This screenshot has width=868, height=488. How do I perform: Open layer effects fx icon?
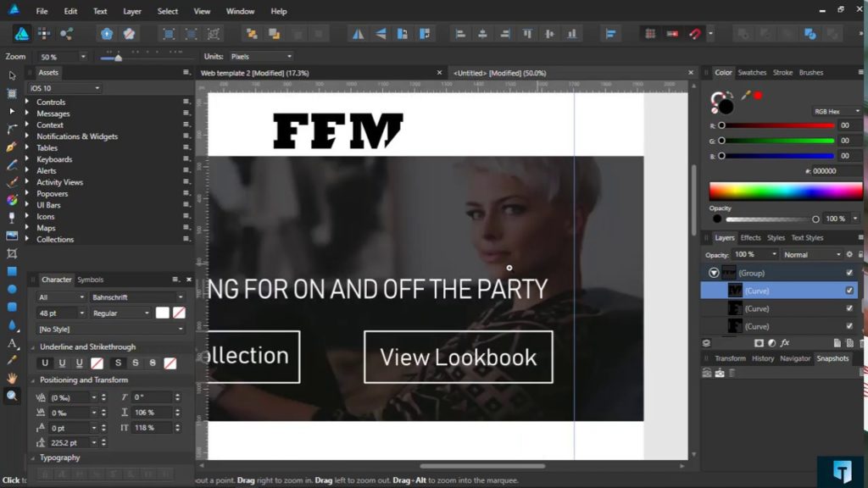(785, 343)
